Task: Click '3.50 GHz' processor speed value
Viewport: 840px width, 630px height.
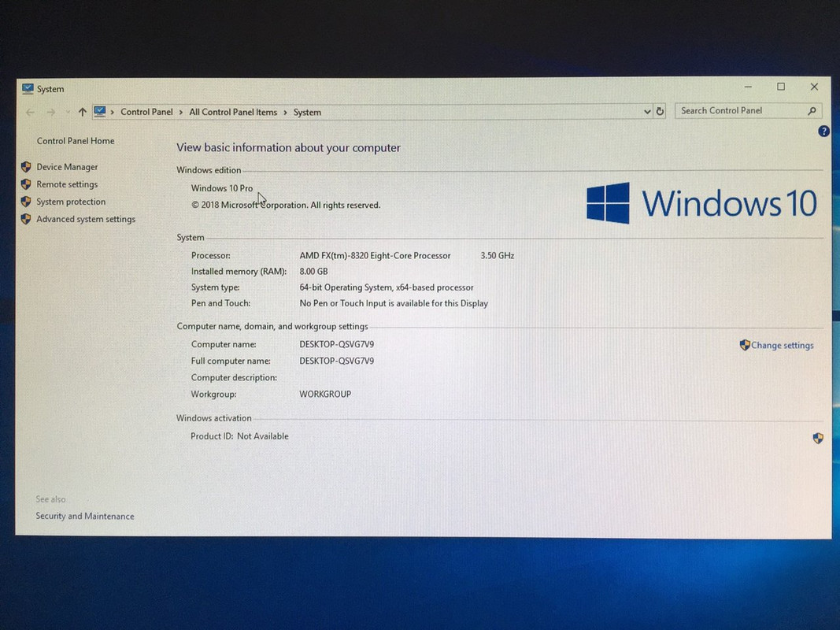Action: (x=497, y=256)
